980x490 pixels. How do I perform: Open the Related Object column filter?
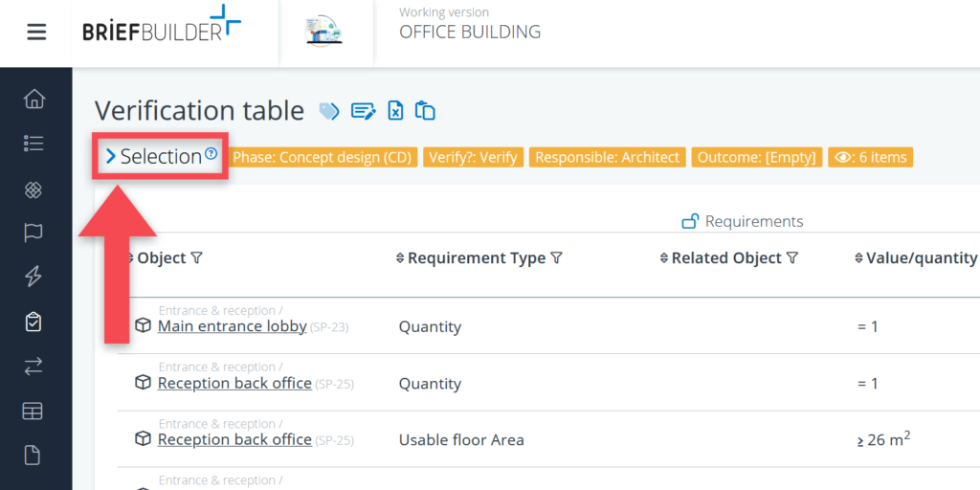point(791,258)
